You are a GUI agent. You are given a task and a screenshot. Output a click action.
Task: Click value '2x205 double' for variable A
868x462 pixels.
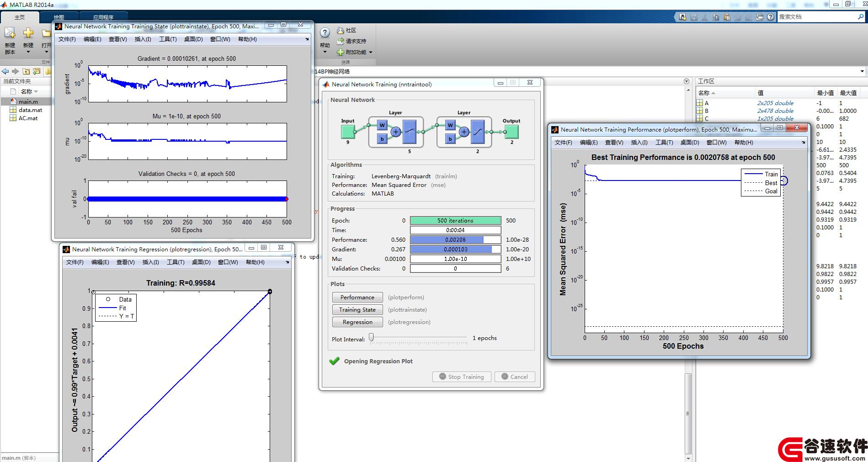pyautogui.click(x=775, y=103)
